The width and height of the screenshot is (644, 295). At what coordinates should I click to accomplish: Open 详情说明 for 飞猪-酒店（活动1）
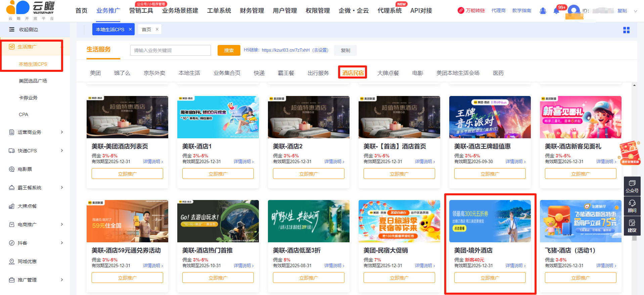click(x=606, y=266)
